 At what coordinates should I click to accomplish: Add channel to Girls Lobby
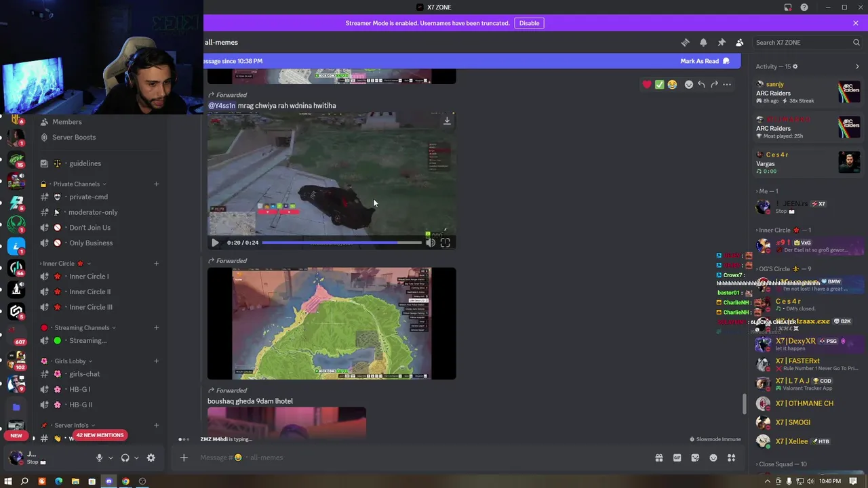point(156,361)
